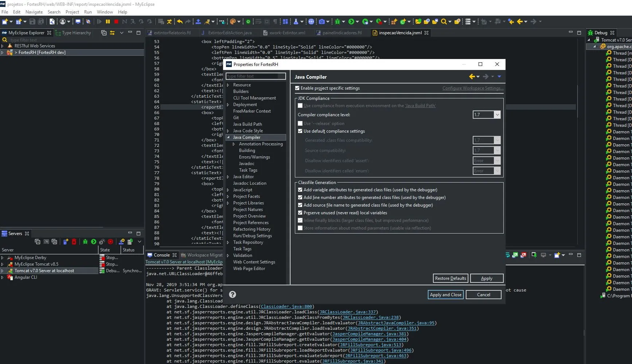Click the red Terminate icon in main toolbar
Image resolution: width=632 pixels, height=364 pixels.
point(116,21)
